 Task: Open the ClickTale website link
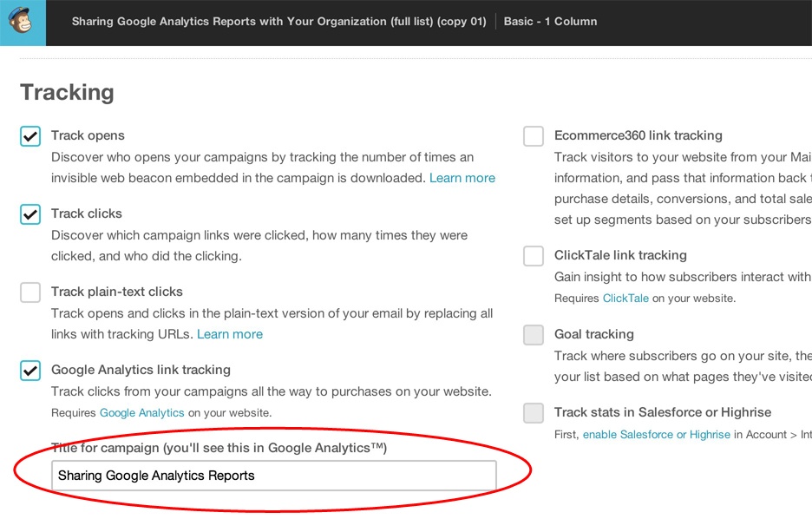pos(625,299)
